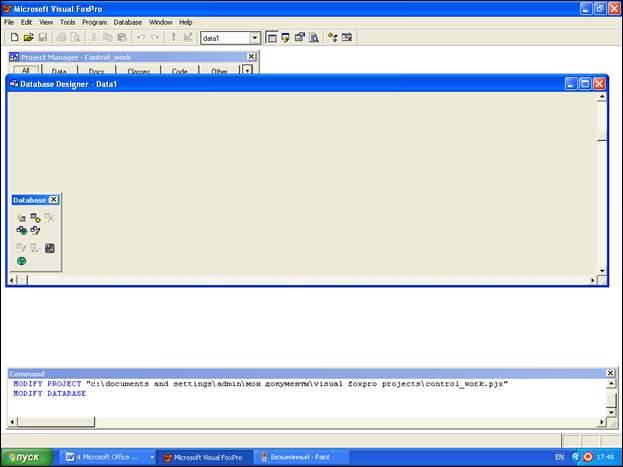Open the Windows Start (пуск) button
623x467 pixels.
tap(27, 457)
